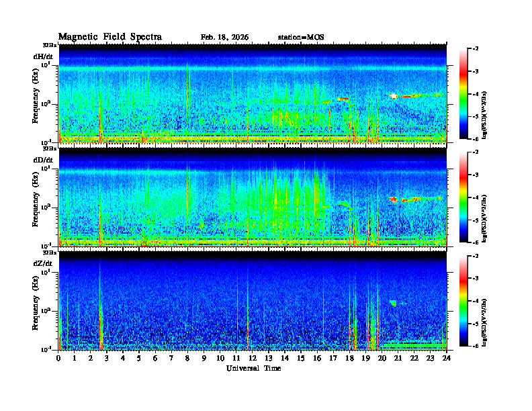Click the 32Hz label atop dH/dt panel
Screen dimensions: 532x411
point(49,45)
